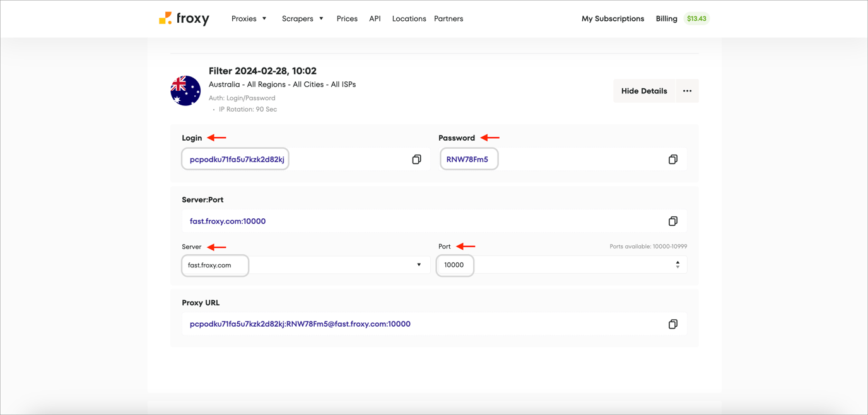The image size is (868, 415).
Task: Click the Hide Details button
Action: [x=643, y=91]
